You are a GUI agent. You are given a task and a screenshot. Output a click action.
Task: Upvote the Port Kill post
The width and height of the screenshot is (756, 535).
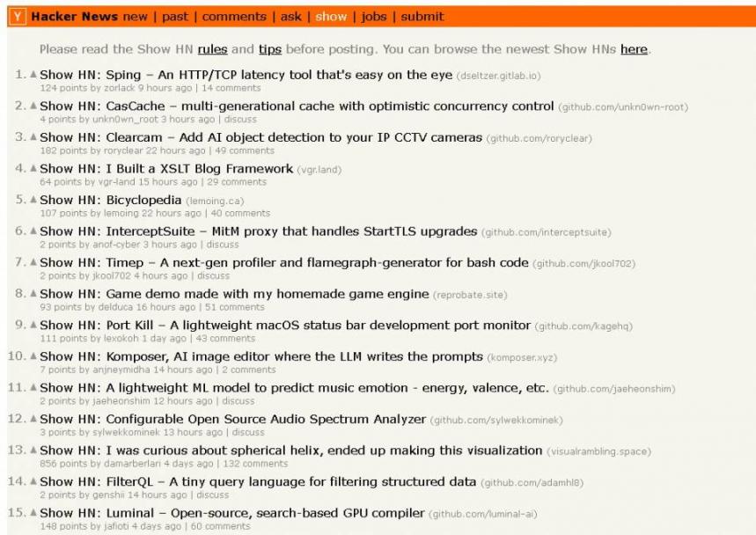point(33,326)
